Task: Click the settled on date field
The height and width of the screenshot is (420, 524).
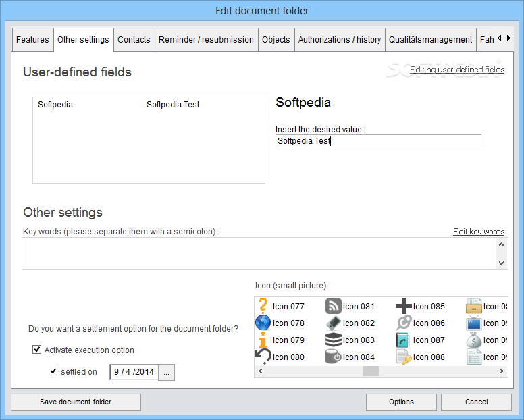Action: (134, 372)
